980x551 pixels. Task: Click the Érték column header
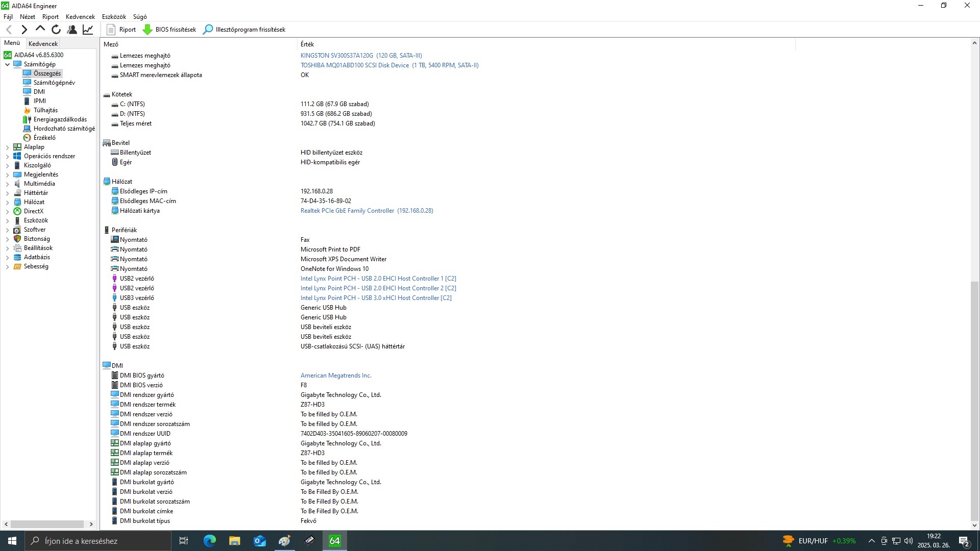tap(546, 44)
